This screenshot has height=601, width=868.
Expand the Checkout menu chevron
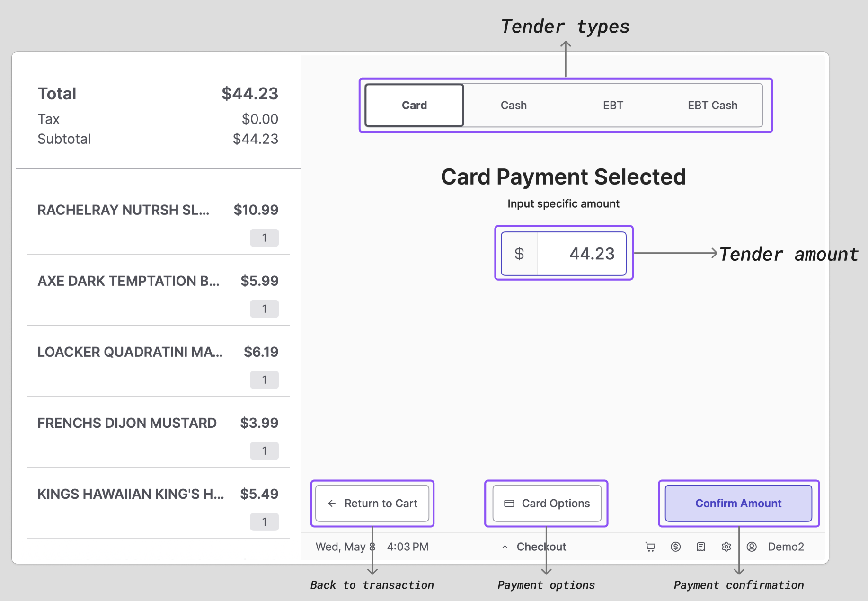505,547
